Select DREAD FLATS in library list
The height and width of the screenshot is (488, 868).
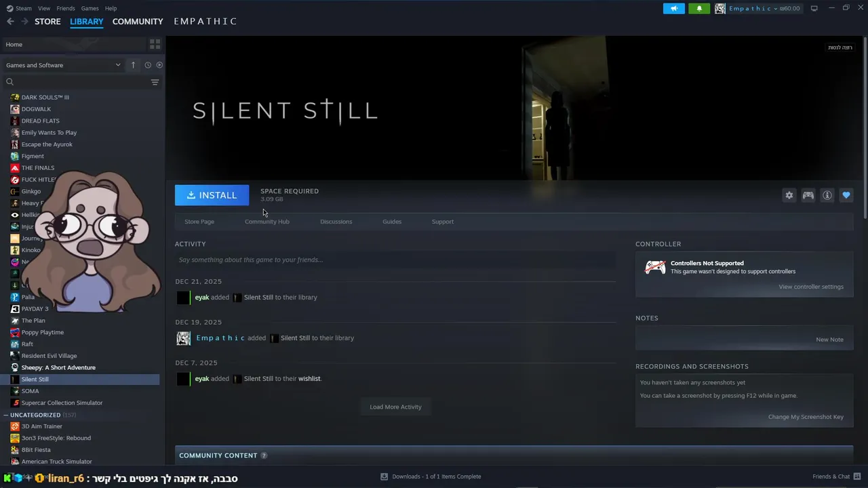pos(40,121)
